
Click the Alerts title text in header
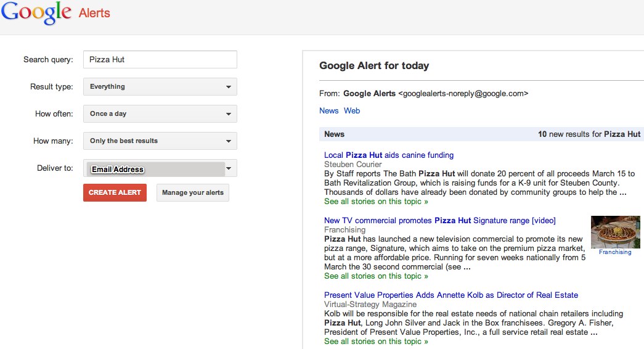point(94,13)
